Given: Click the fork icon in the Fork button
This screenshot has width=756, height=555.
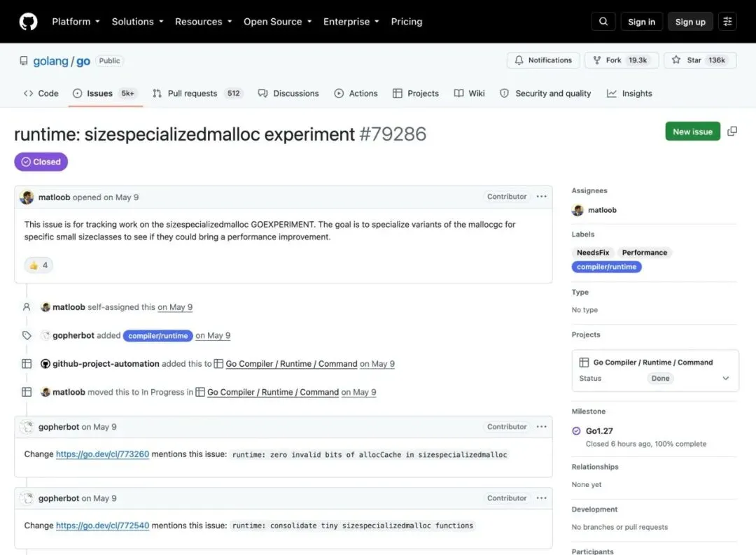Looking at the screenshot, I should click(x=597, y=60).
